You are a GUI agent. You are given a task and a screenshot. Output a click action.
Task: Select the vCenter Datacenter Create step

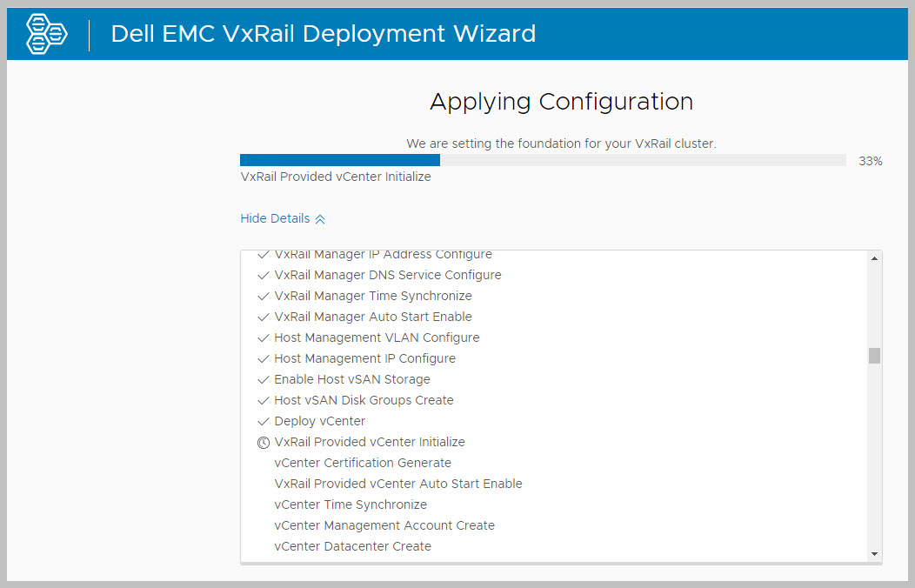352,546
